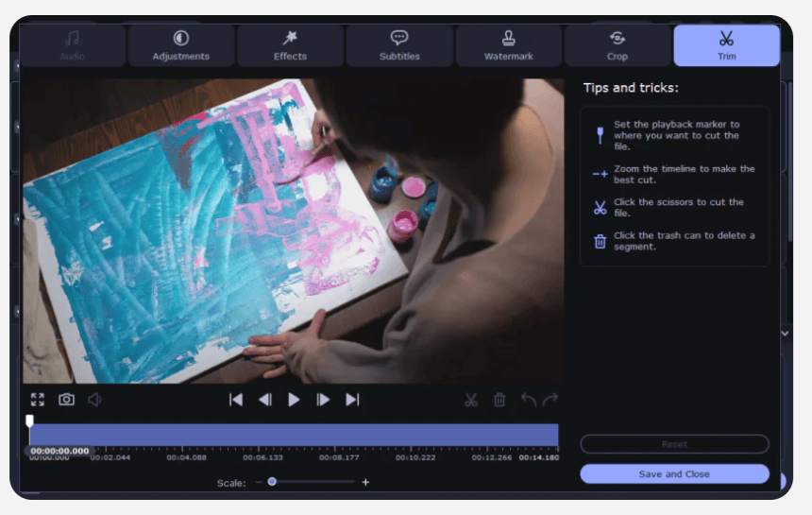Viewport: 812px width, 515px height.
Task: Select the Crop tab
Action: 617,45
